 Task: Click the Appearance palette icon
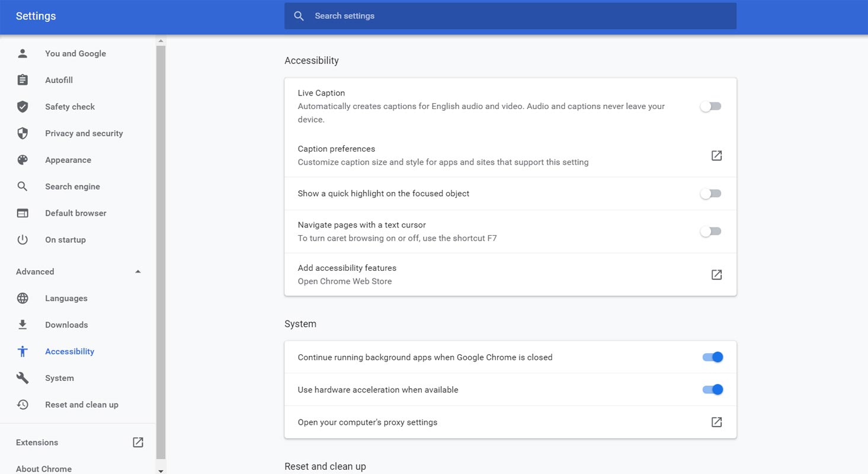click(x=23, y=160)
